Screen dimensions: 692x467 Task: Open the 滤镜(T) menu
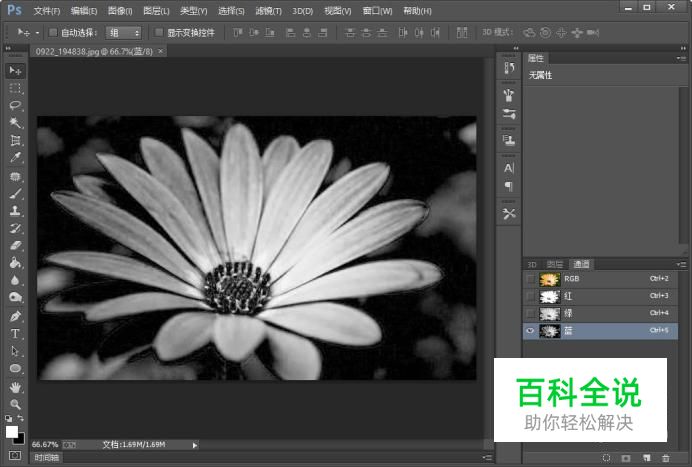pyautogui.click(x=269, y=10)
